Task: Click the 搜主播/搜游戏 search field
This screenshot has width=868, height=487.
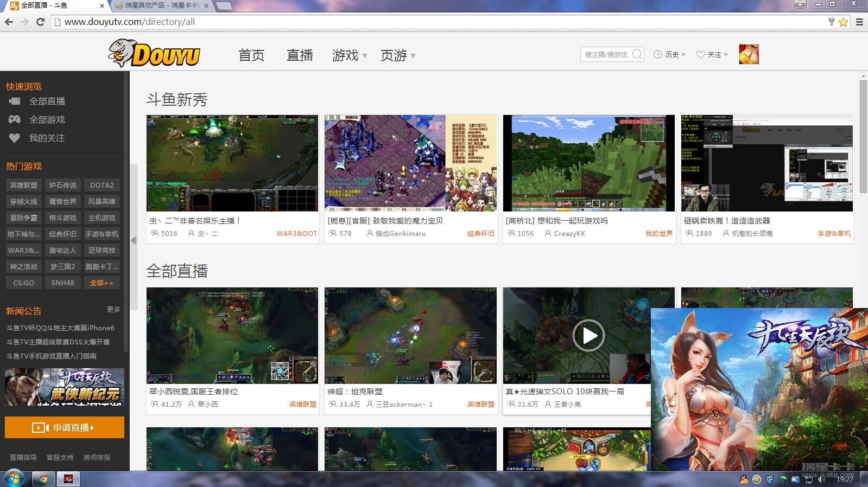Action: coord(606,54)
